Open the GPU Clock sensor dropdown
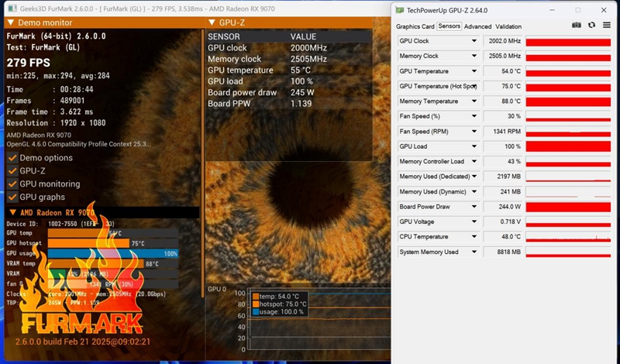Image resolution: width=620 pixels, height=364 pixels. (474, 41)
